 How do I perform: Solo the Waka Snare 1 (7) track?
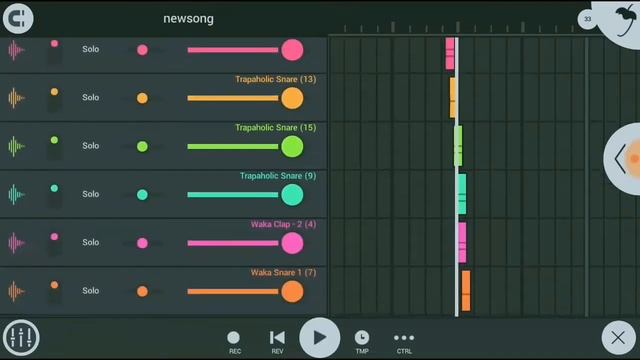point(91,291)
